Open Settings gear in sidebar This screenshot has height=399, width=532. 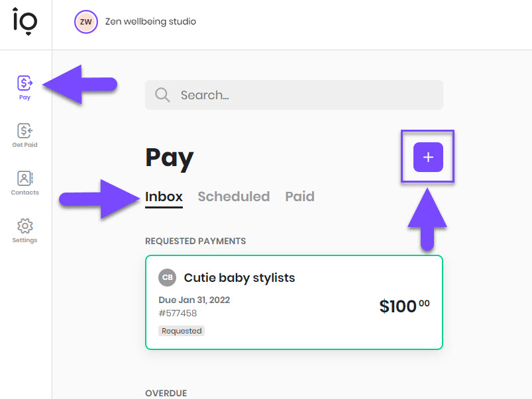click(x=25, y=226)
